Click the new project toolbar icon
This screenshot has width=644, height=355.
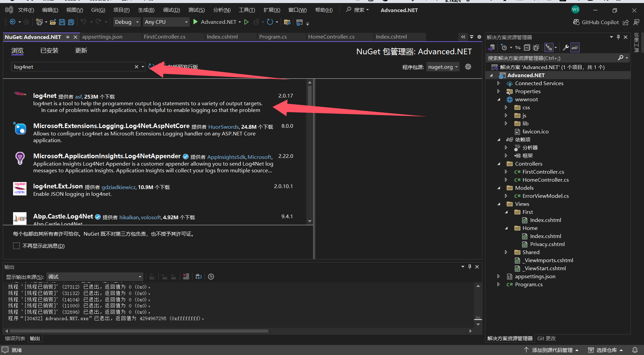coord(39,22)
